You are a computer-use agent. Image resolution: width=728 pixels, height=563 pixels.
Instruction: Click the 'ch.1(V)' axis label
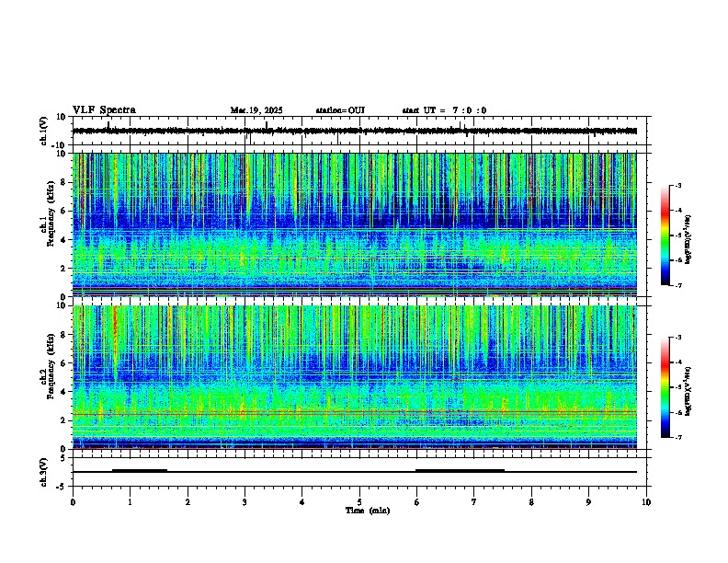(44, 131)
